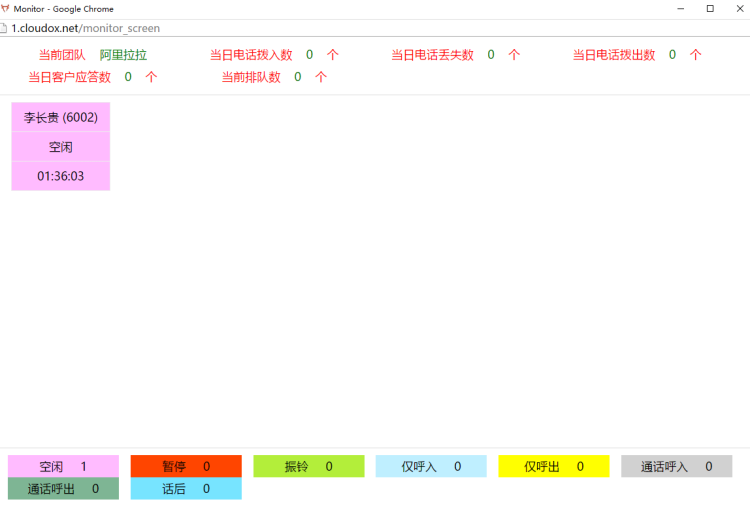Click the 当日电话丢失数 statistic label

point(432,55)
